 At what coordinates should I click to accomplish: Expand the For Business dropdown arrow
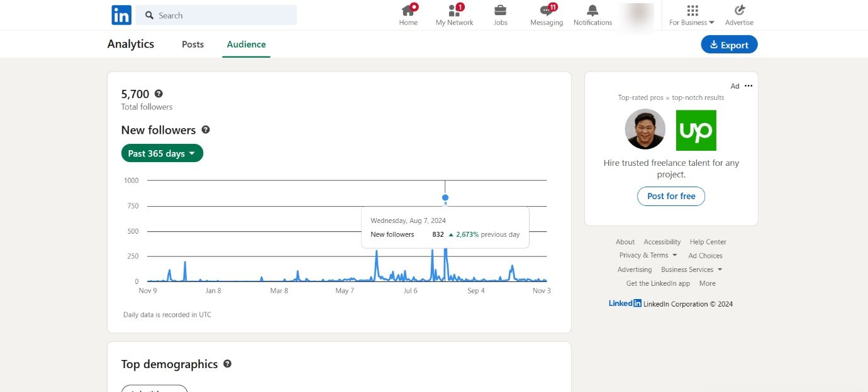711,23
